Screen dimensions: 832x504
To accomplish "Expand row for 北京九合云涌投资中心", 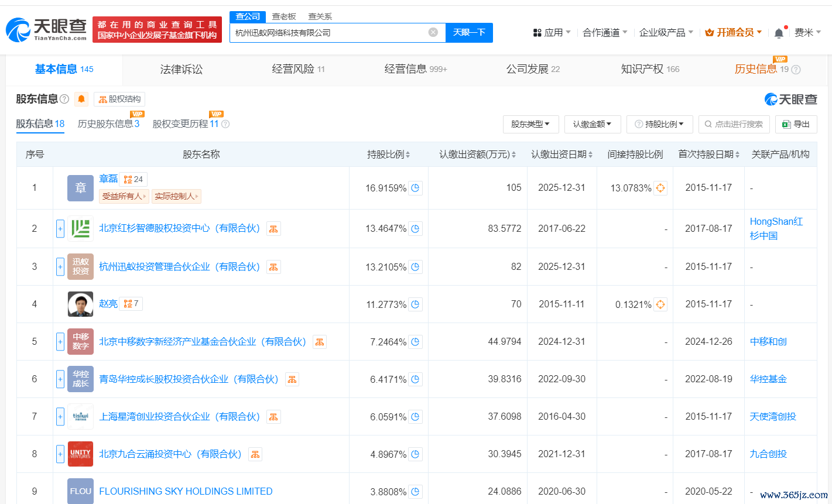I will 60,454.
